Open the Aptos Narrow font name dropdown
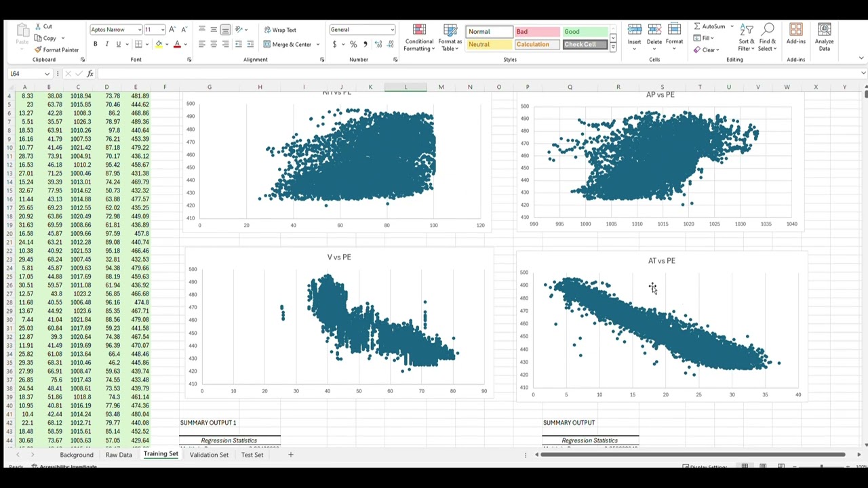868x488 pixels. click(x=139, y=30)
